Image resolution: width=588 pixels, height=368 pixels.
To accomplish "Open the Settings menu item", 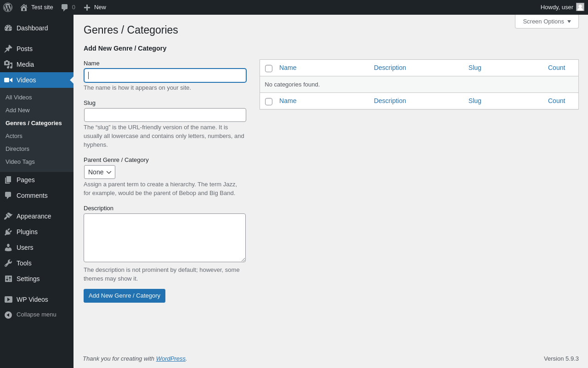I will (37, 279).
